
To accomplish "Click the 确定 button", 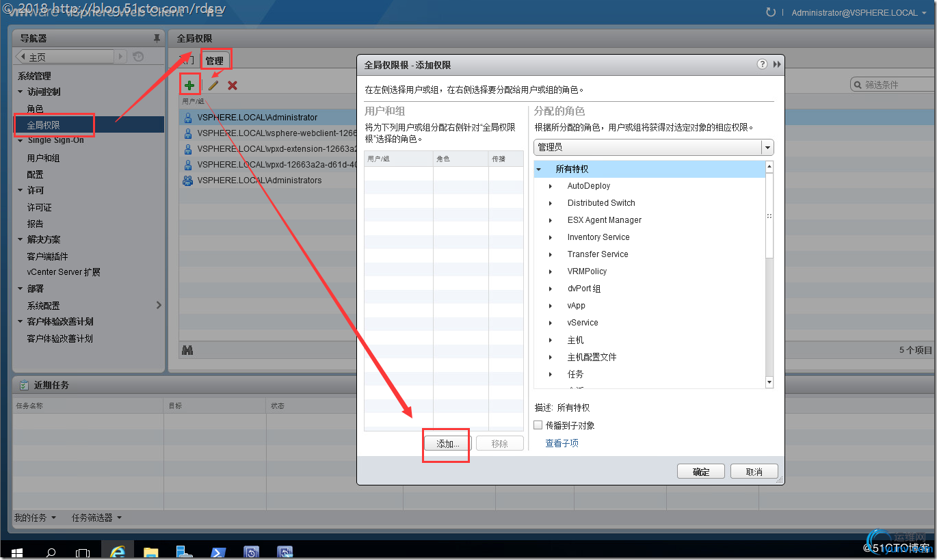I will click(701, 472).
